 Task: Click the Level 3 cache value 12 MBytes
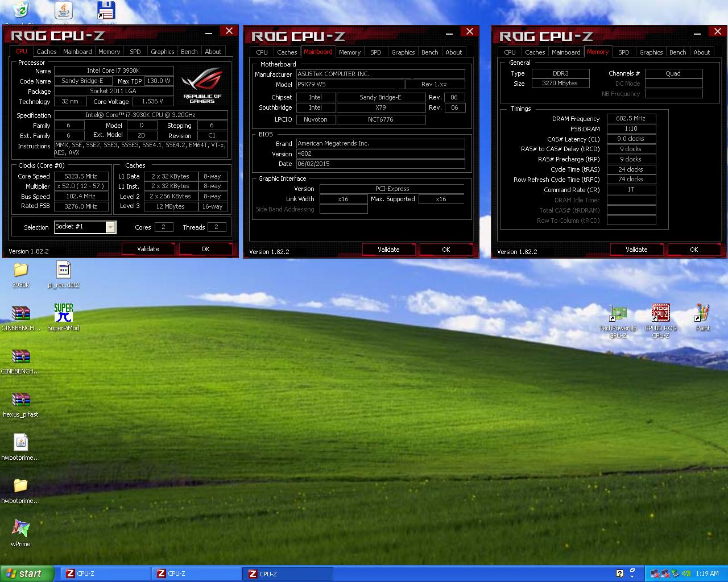point(171,206)
